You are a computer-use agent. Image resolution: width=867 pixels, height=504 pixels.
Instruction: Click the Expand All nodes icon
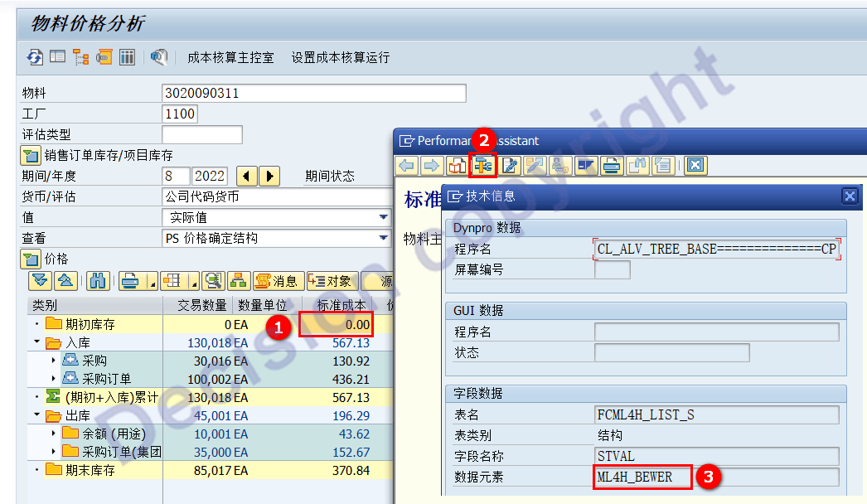click(x=41, y=281)
